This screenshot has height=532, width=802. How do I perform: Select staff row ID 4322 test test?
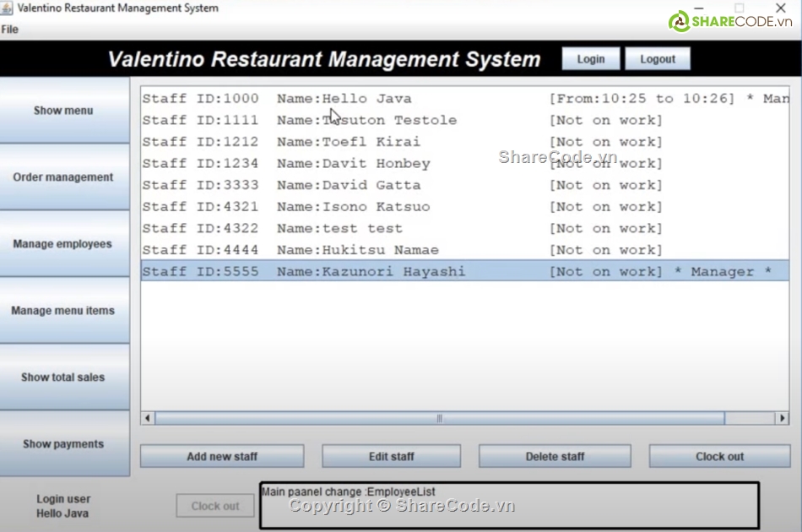[x=465, y=228]
